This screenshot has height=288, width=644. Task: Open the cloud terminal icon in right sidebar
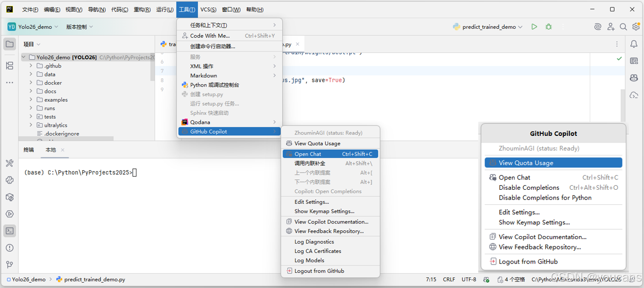click(634, 95)
